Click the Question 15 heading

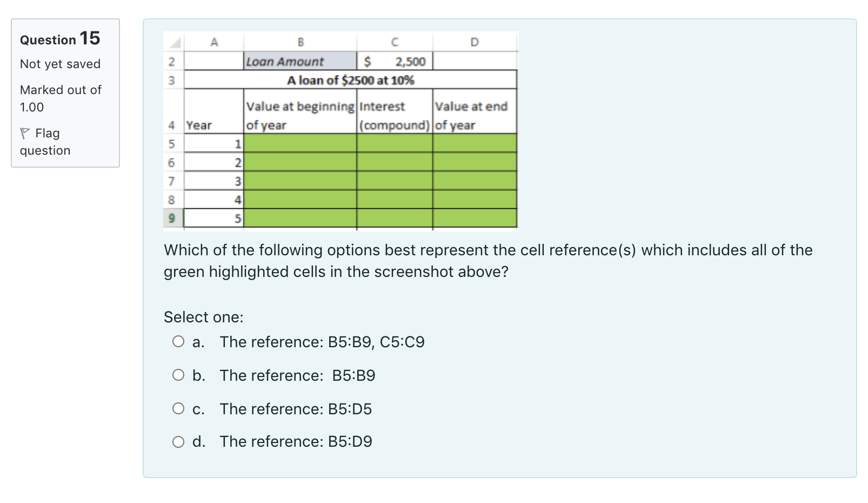59,38
